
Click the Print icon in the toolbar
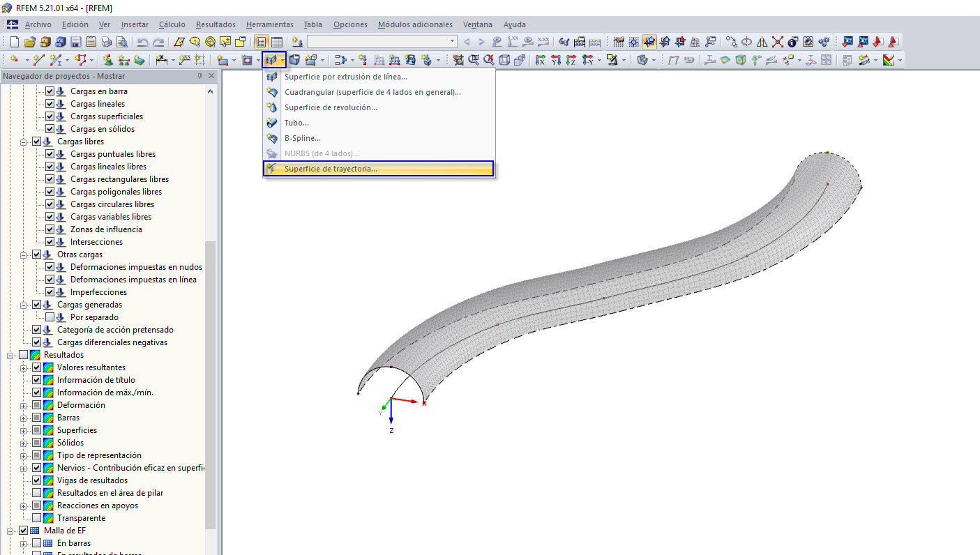(106, 42)
